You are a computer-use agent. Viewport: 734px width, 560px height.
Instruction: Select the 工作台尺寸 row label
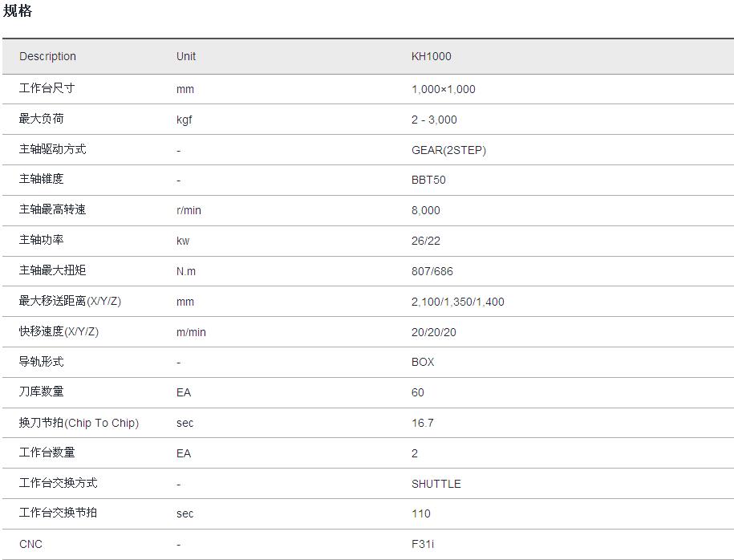(x=47, y=88)
